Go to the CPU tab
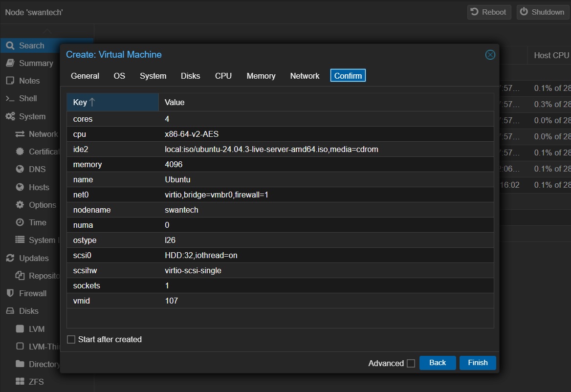 (x=223, y=76)
